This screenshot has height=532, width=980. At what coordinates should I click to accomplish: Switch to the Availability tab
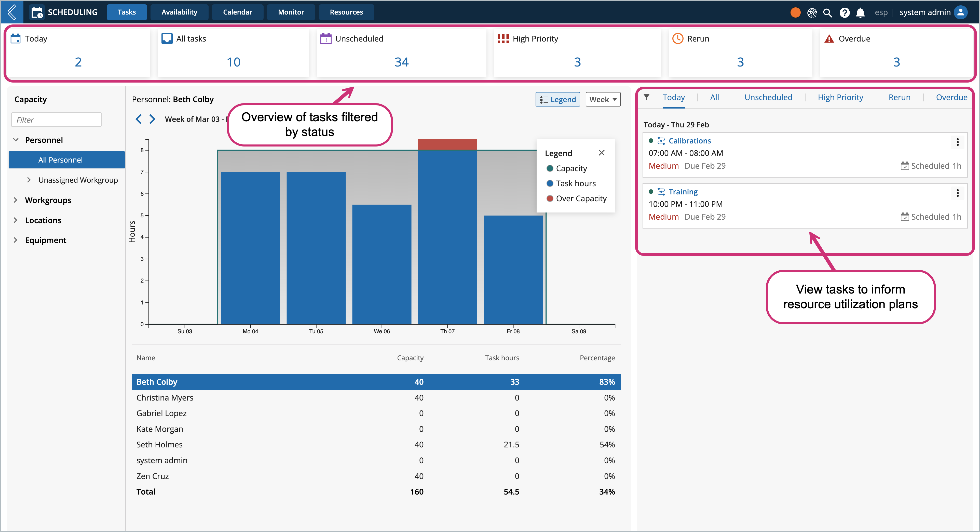(179, 12)
